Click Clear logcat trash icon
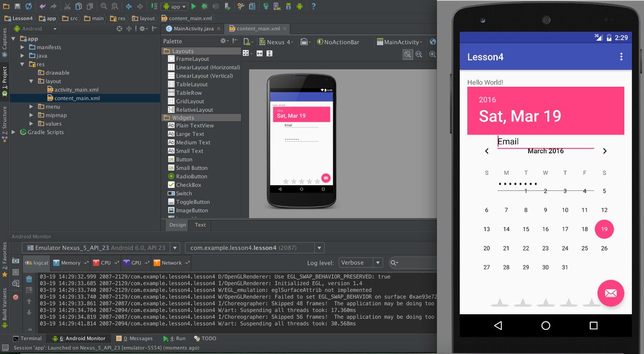The image size is (644, 354). [29, 279]
